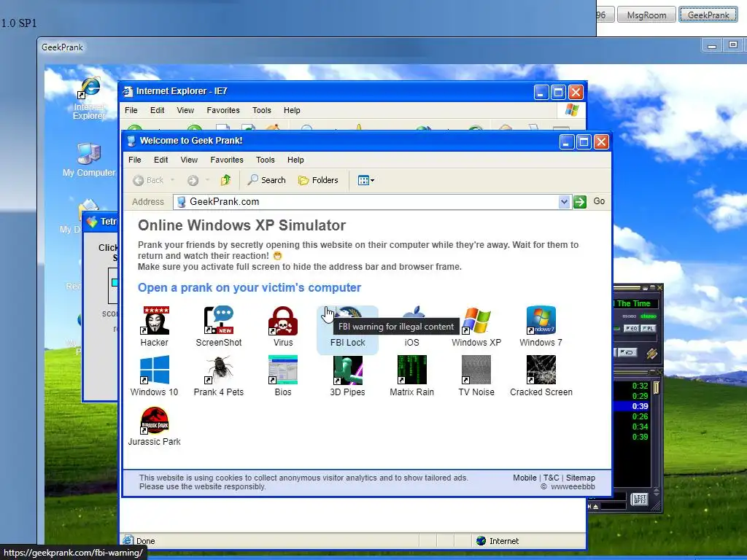
Task: Expand the Address bar dropdown arrow
Action: click(x=564, y=202)
